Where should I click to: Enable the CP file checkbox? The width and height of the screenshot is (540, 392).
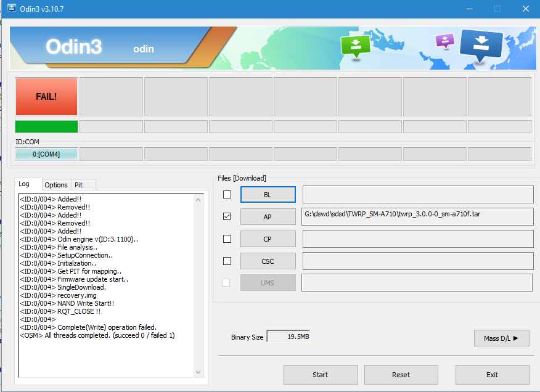(x=227, y=239)
